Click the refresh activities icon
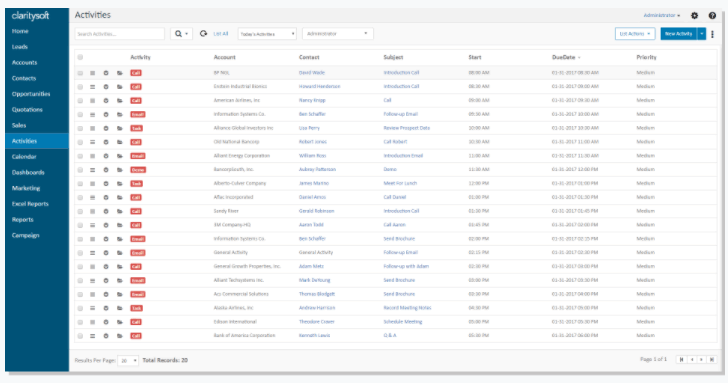Viewport: 728px width, 383px height. tap(203, 33)
